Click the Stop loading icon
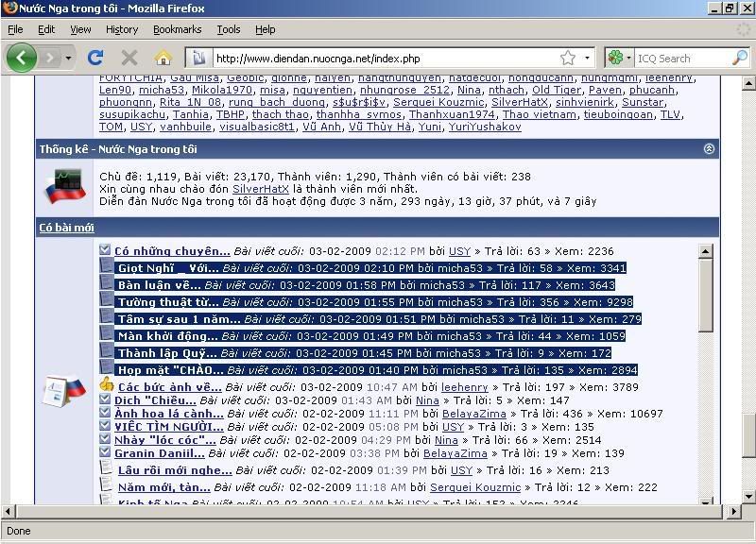This screenshot has width=756, height=544. 129,58
